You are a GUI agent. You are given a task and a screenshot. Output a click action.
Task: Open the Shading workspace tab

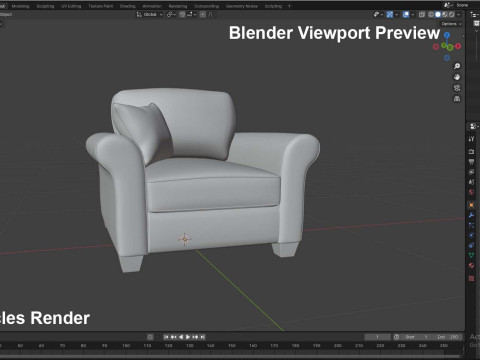[128, 6]
